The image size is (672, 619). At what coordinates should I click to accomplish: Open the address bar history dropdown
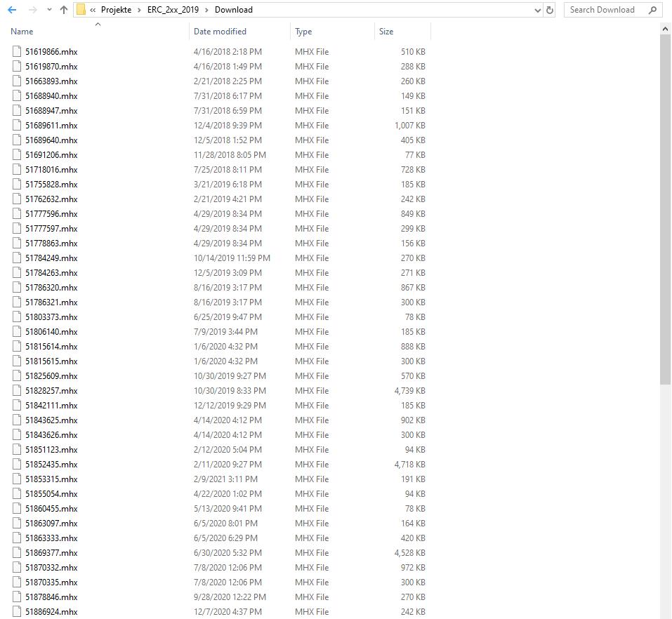(538, 10)
